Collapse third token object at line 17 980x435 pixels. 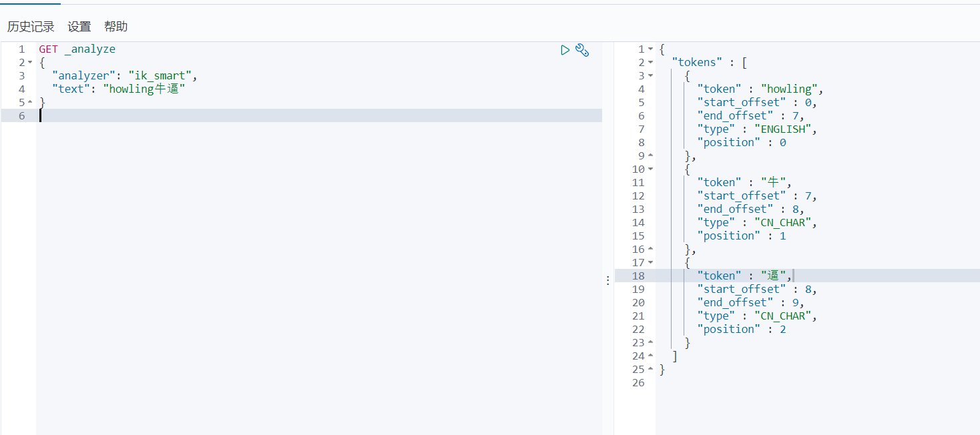coord(651,263)
